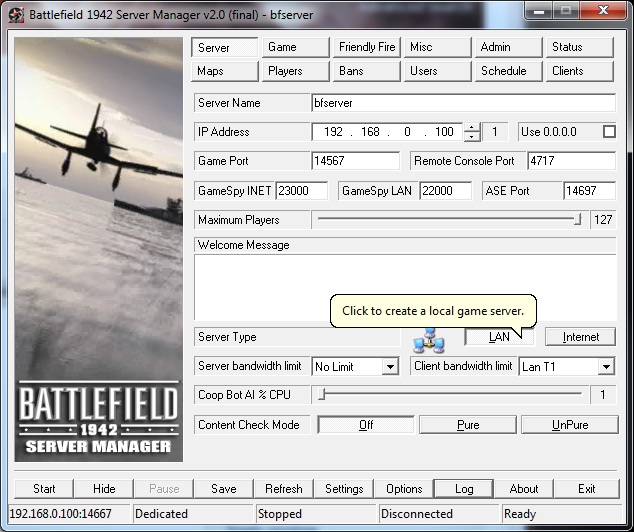This screenshot has height=532, width=634.
Task: Click the IP address first octet 192
Action: [x=333, y=132]
